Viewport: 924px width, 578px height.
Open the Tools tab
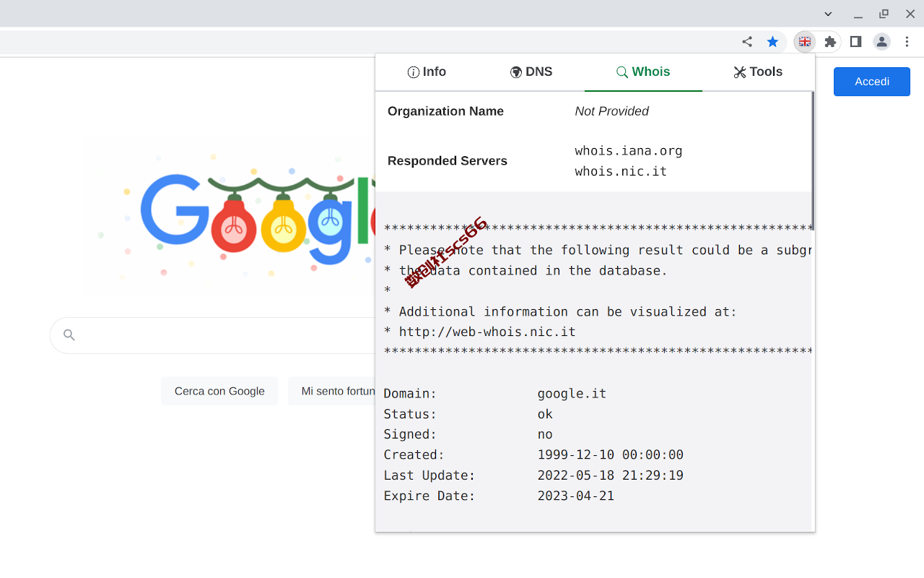coord(758,72)
